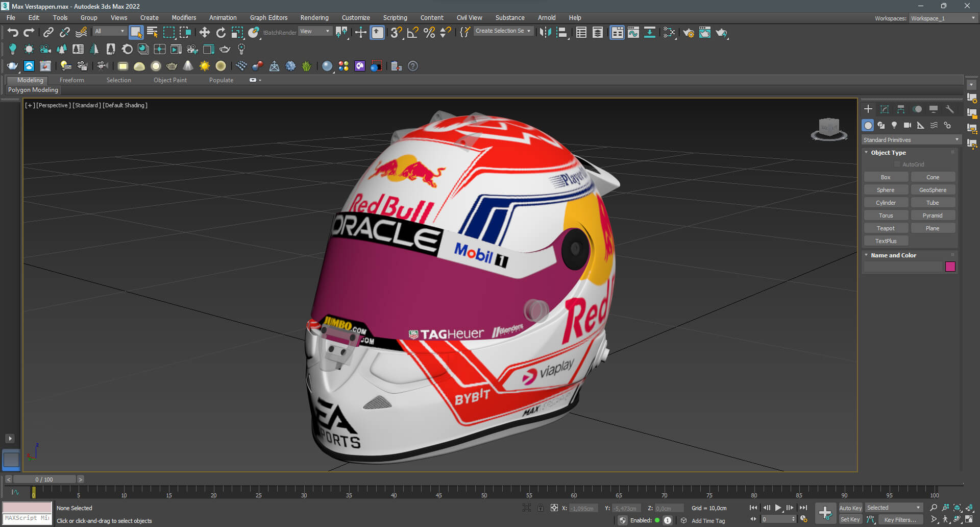Click the Sphere button

click(x=886, y=190)
